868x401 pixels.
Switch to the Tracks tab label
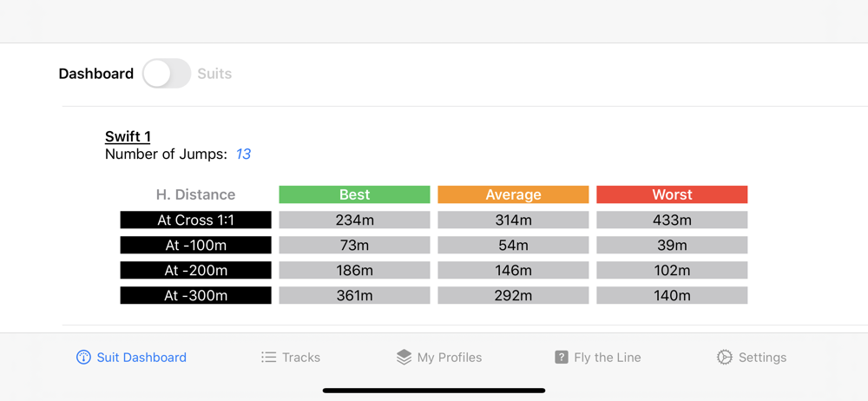pos(301,358)
